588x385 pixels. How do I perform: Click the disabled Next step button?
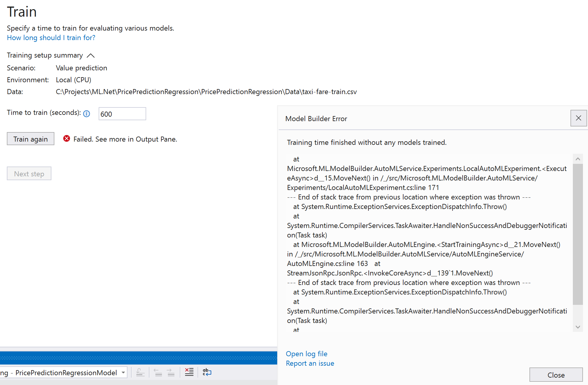pyautogui.click(x=29, y=173)
